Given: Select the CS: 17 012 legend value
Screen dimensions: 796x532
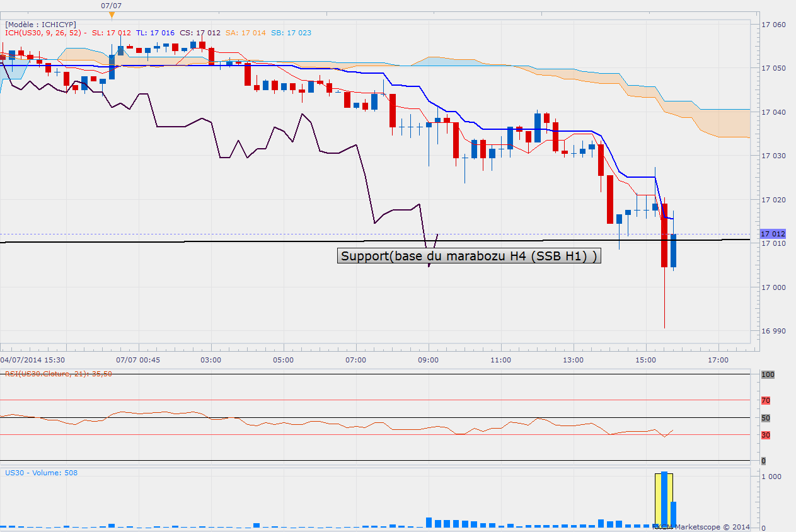Looking at the screenshot, I should 200,33.
